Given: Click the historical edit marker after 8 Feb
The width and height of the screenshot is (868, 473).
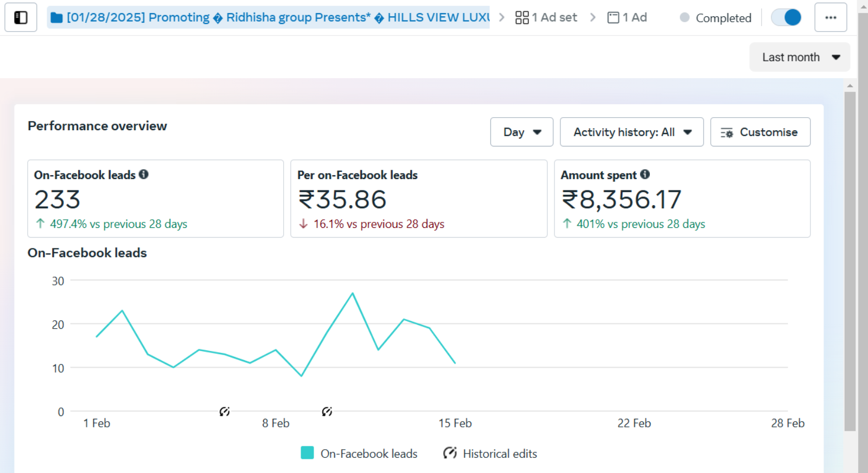Looking at the screenshot, I should 327,412.
